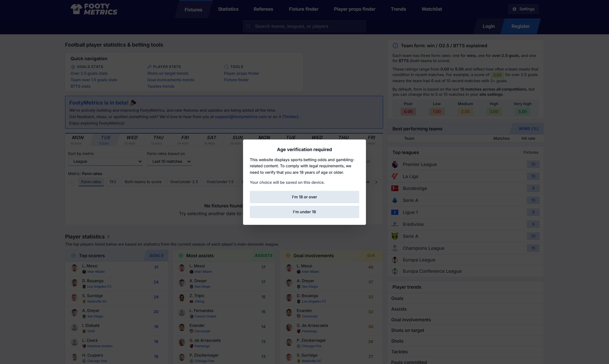Click L. Messi's avatar in Top scorers
609x364 pixels.
click(74, 268)
